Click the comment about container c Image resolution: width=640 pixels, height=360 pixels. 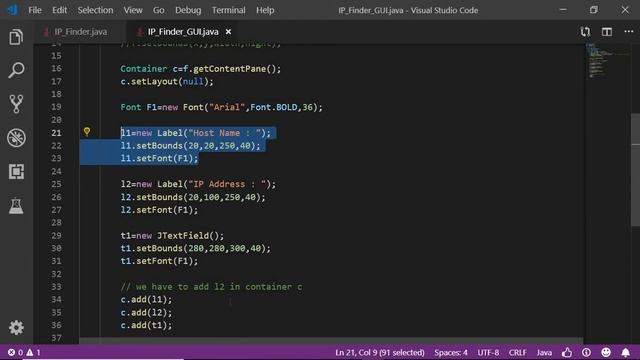[x=211, y=287]
